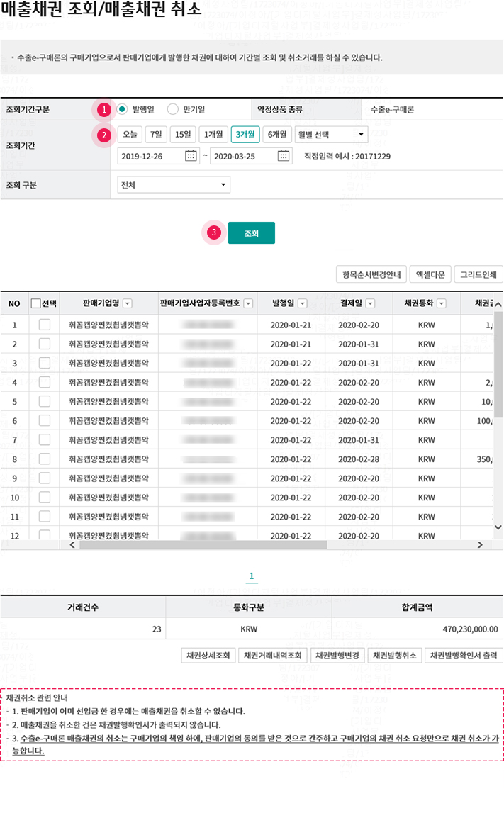Viewport: 504px width, 813px height.
Task: Open calendar picker for end date 2020-03-25
Action: pyautogui.click(x=283, y=156)
